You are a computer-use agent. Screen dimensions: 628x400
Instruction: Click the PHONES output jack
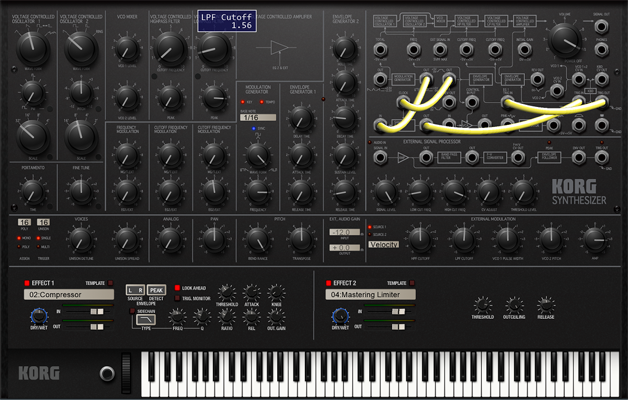601,50
